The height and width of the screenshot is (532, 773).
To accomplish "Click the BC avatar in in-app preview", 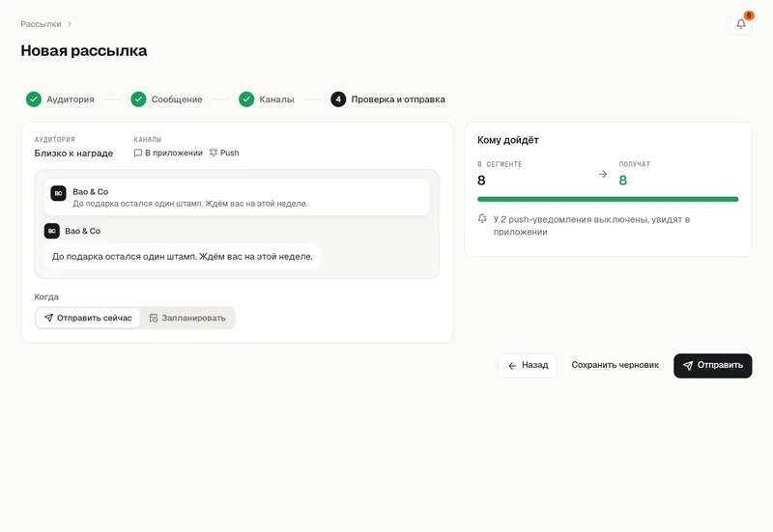I will click(52, 231).
